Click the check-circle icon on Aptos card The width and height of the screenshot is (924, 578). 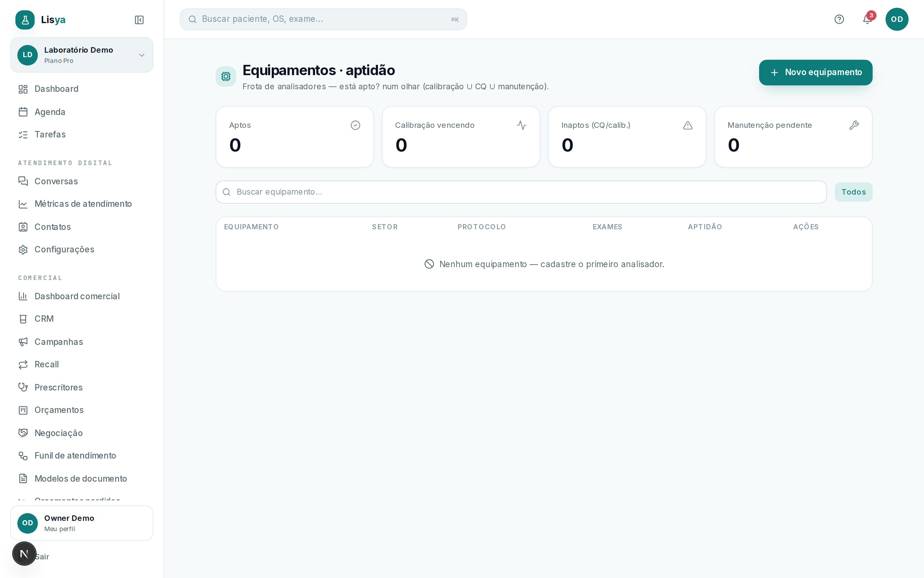[355, 125]
